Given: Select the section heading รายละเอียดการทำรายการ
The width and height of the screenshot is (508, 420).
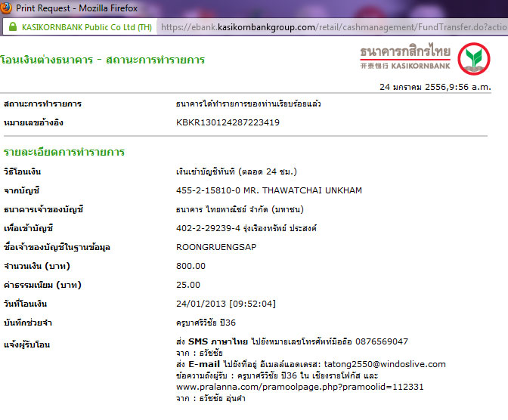Looking at the screenshot, I should (x=64, y=152).
